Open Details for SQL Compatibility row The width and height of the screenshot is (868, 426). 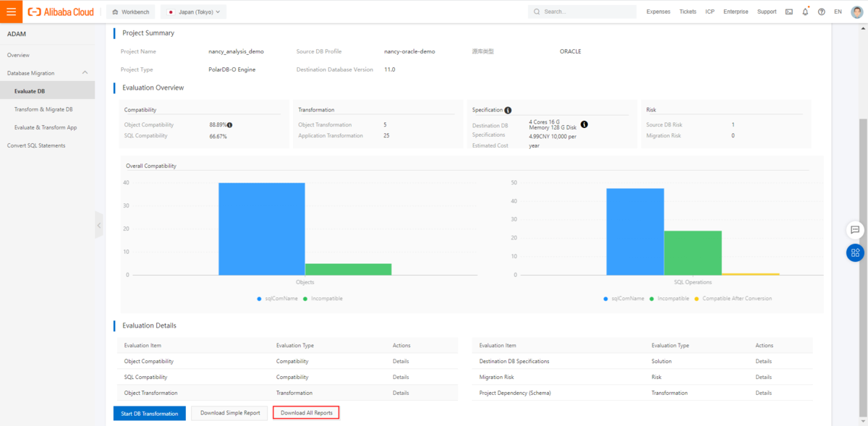(x=401, y=377)
